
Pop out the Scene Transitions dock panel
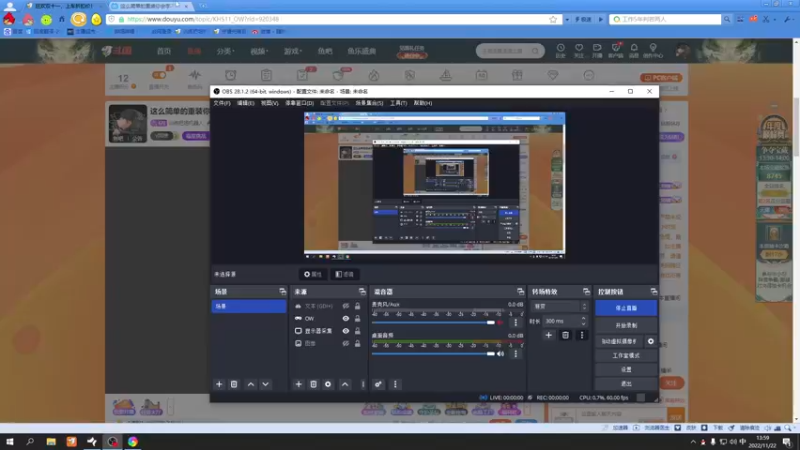tap(586, 291)
